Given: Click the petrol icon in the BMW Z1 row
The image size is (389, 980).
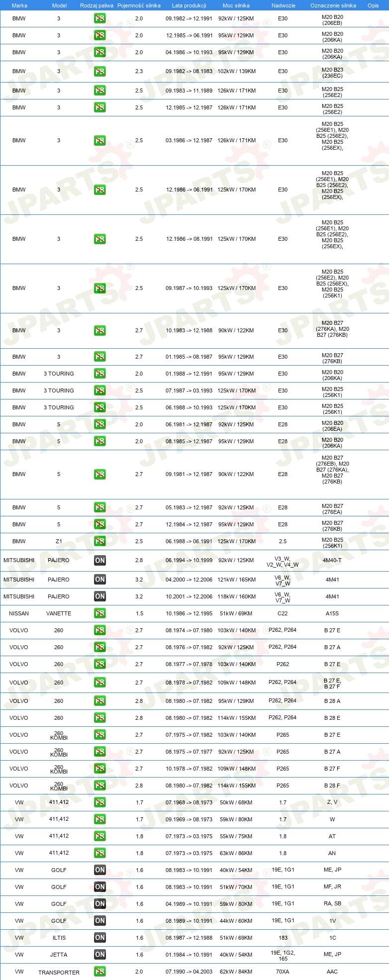Looking at the screenshot, I should 100,541.
